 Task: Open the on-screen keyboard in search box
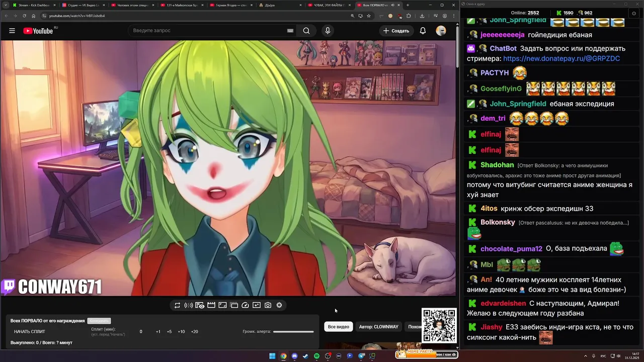pyautogui.click(x=290, y=31)
